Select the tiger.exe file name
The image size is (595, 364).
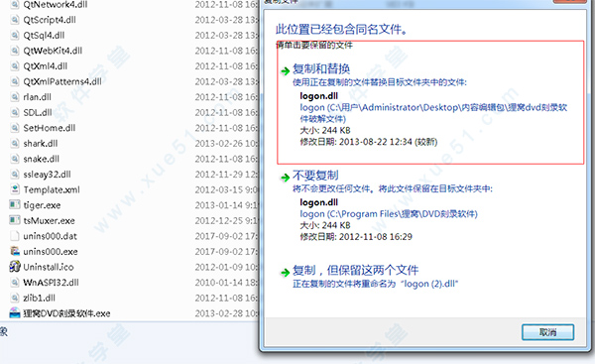[42, 205]
